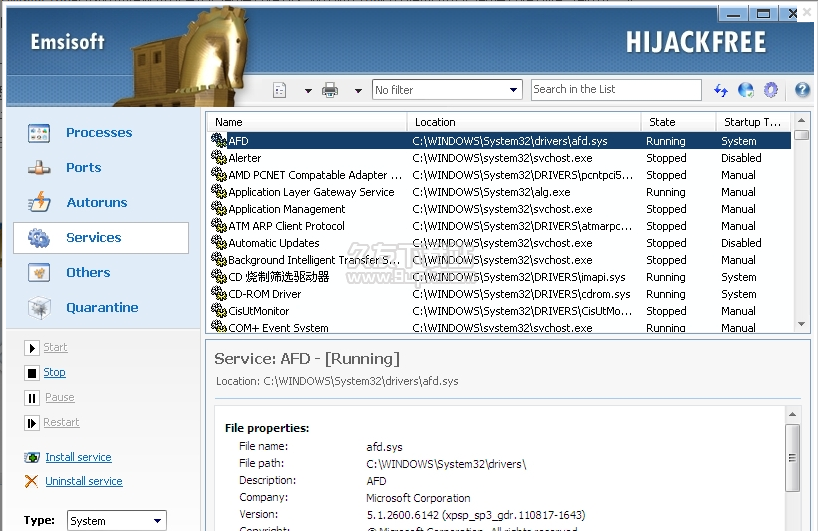Click the Alerter row gear icon
Image resolution: width=818 pixels, height=531 pixels.
point(219,157)
